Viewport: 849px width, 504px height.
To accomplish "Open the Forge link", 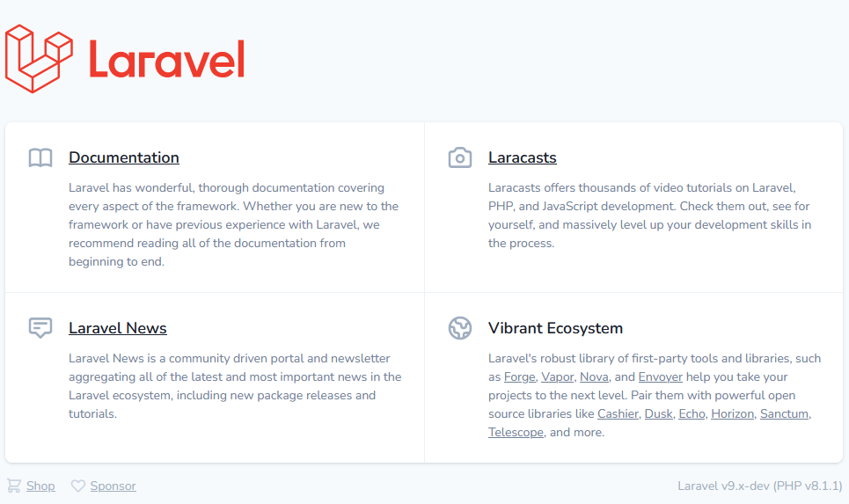I will point(519,376).
